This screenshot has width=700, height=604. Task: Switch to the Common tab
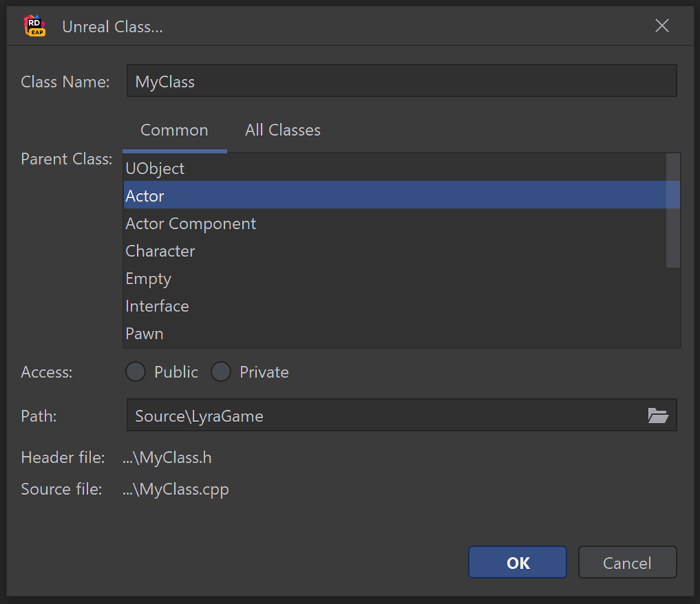(174, 130)
